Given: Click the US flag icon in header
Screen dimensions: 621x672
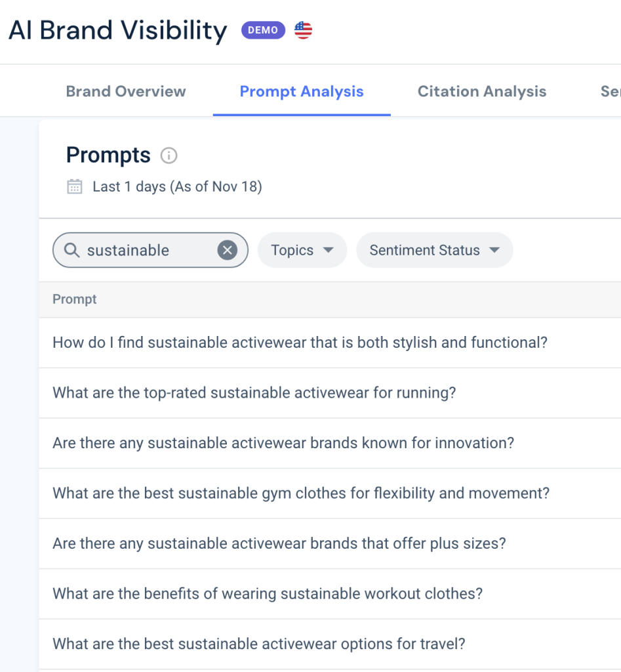Looking at the screenshot, I should click(302, 30).
